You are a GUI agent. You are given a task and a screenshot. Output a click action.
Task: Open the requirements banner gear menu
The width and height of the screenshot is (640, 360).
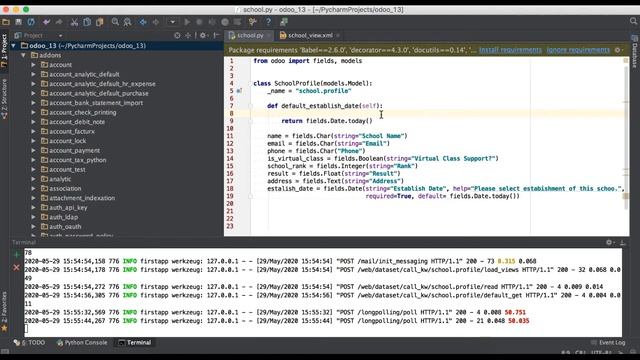pos(618,50)
